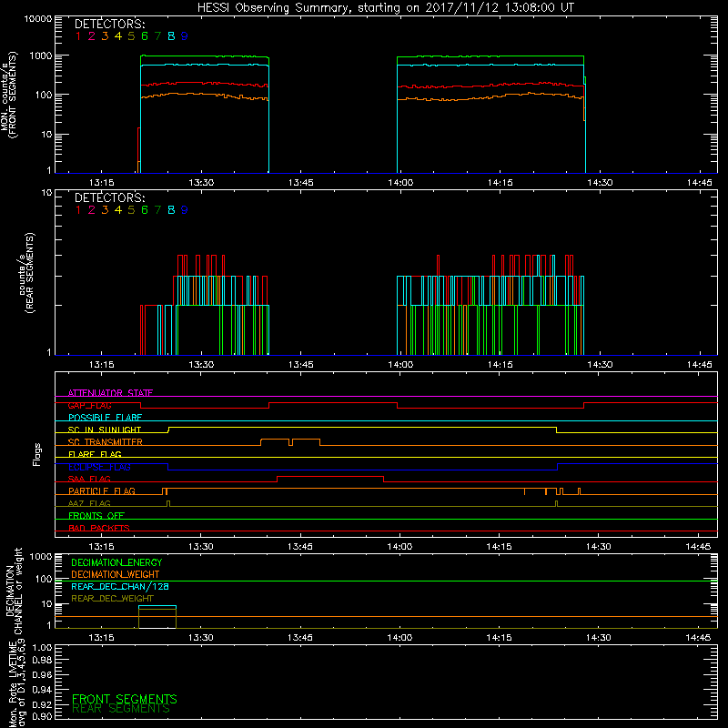Click the ECLIPSE_FLAG label
This screenshot has height=728, width=728.
pos(99,467)
